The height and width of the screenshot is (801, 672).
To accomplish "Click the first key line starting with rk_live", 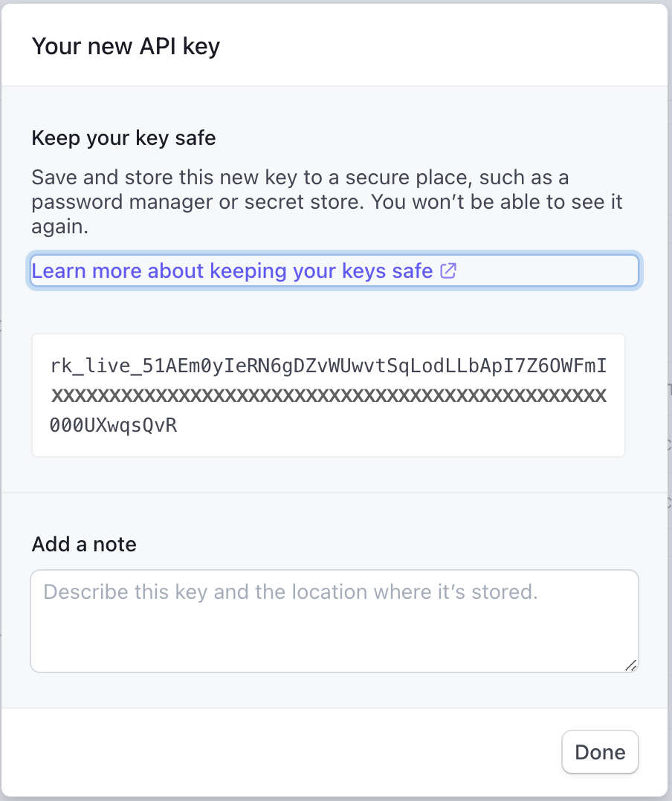I will tap(328, 366).
